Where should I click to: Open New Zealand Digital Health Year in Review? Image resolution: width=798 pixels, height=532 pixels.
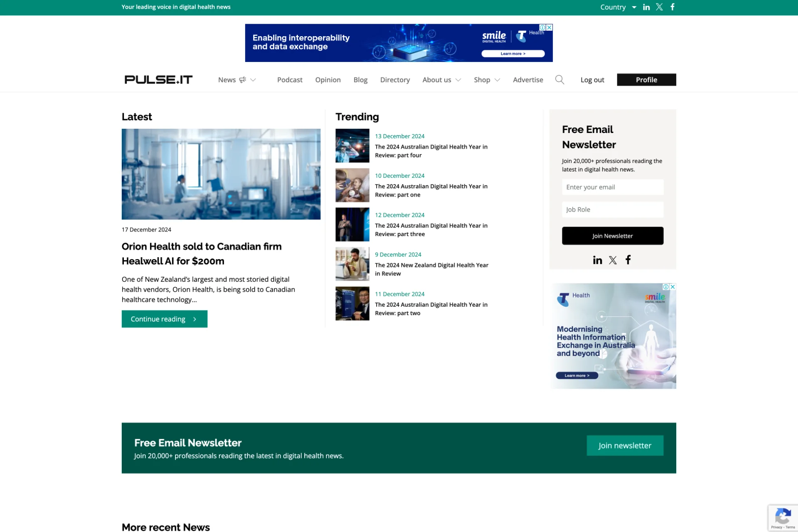[x=431, y=269]
